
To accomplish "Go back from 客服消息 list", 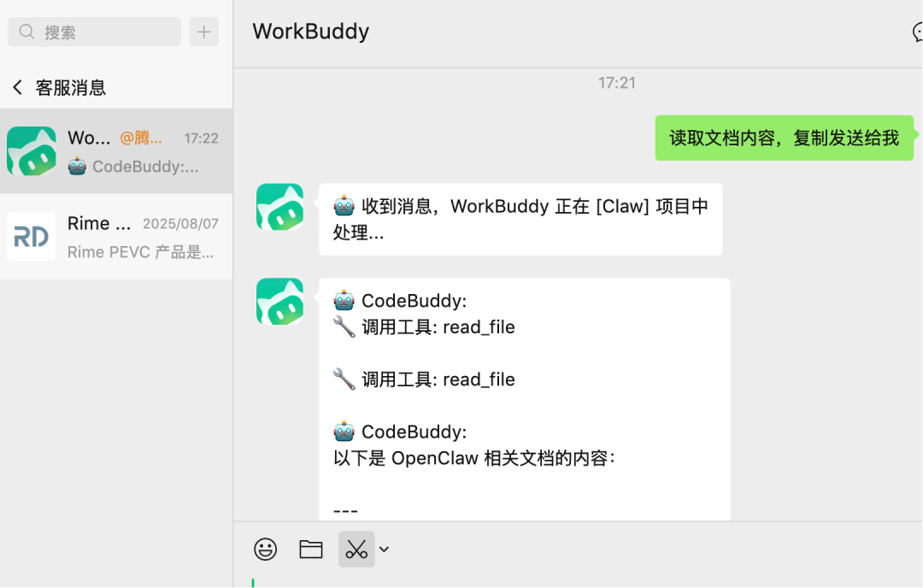I will pyautogui.click(x=18, y=88).
